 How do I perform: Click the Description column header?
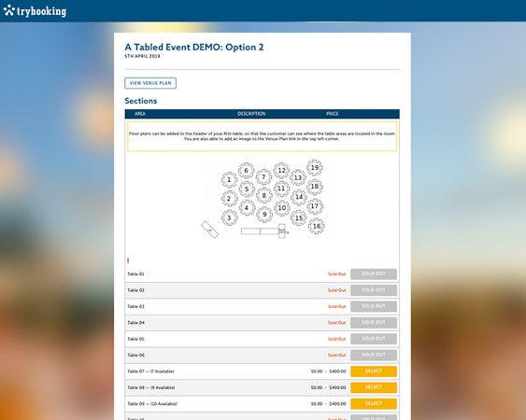tap(251, 114)
